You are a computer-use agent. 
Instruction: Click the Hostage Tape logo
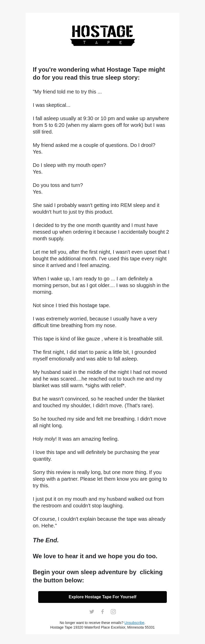click(x=102, y=36)
